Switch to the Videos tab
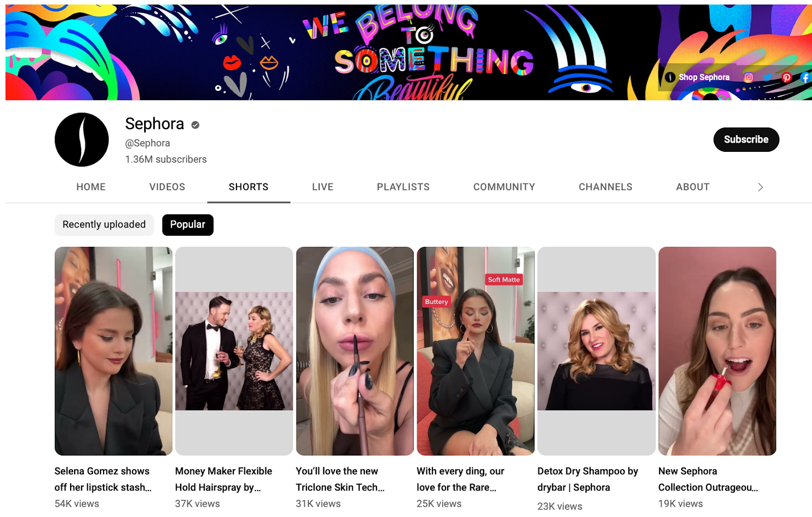The width and height of the screenshot is (812, 517). coord(167,187)
